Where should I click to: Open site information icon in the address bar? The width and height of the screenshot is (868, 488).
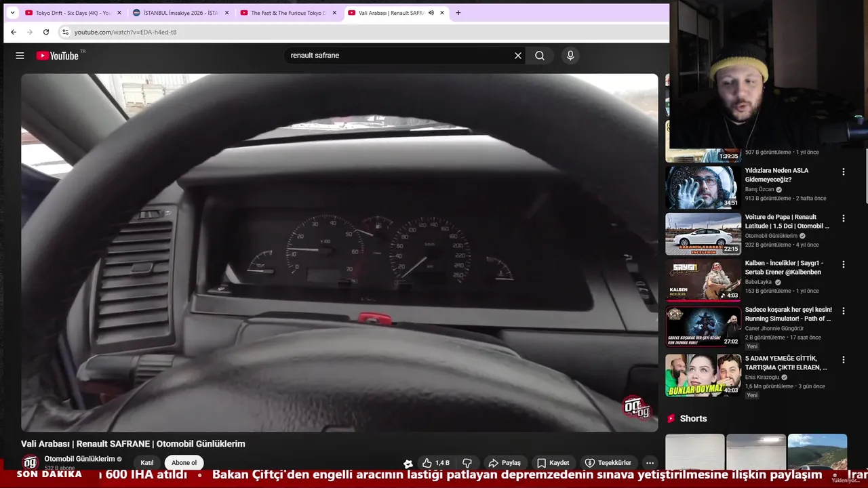(65, 32)
